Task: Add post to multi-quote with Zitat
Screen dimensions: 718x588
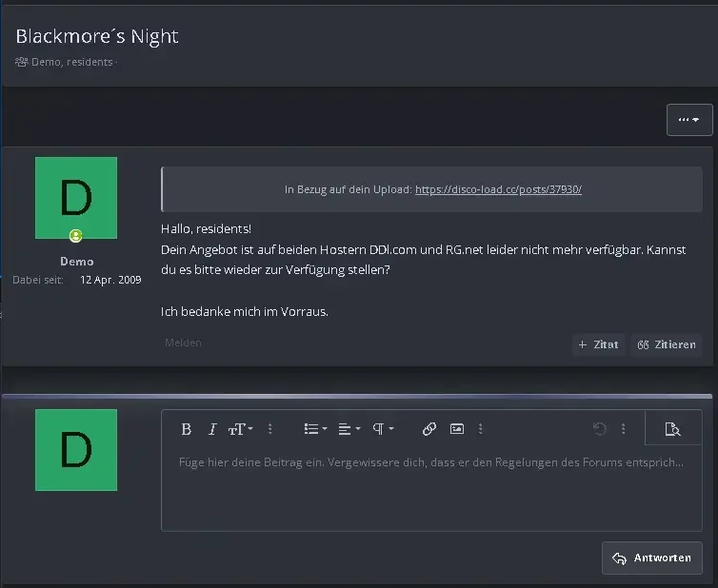Action: click(598, 344)
